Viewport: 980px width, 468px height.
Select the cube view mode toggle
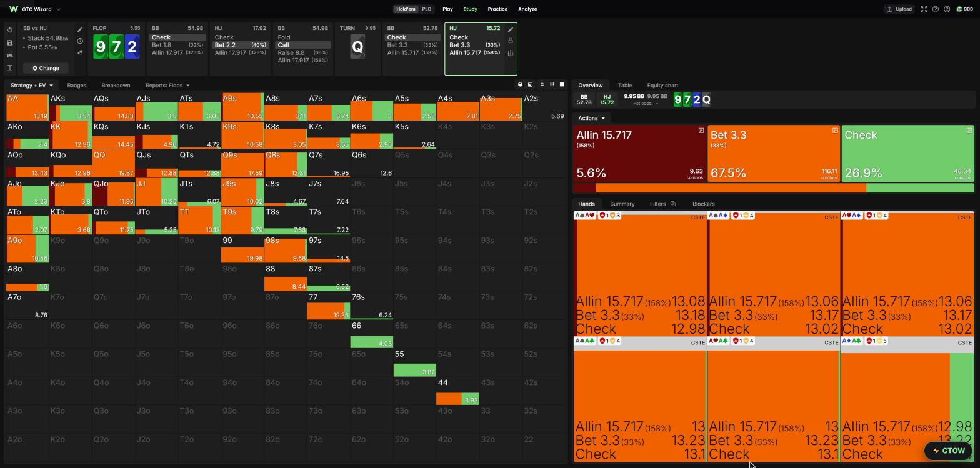point(520,85)
